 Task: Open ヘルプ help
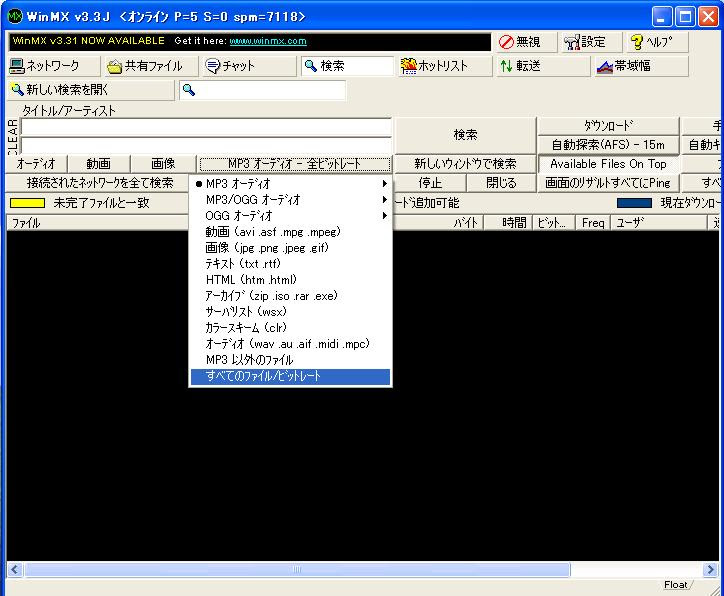click(x=657, y=42)
